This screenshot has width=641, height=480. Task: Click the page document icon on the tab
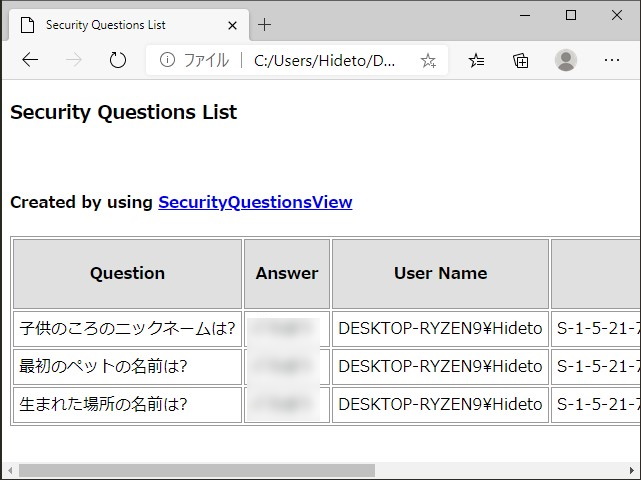coord(27,25)
